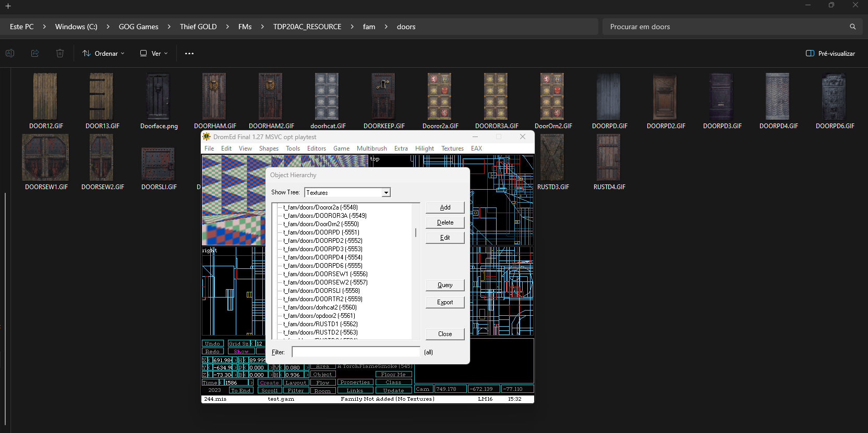Open the DromEd Tools menu

(293, 149)
